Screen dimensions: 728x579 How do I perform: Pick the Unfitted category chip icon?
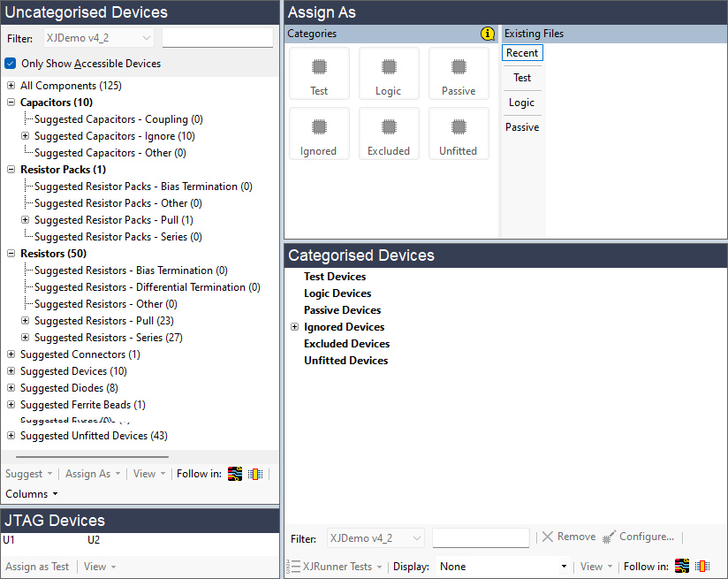point(458,127)
